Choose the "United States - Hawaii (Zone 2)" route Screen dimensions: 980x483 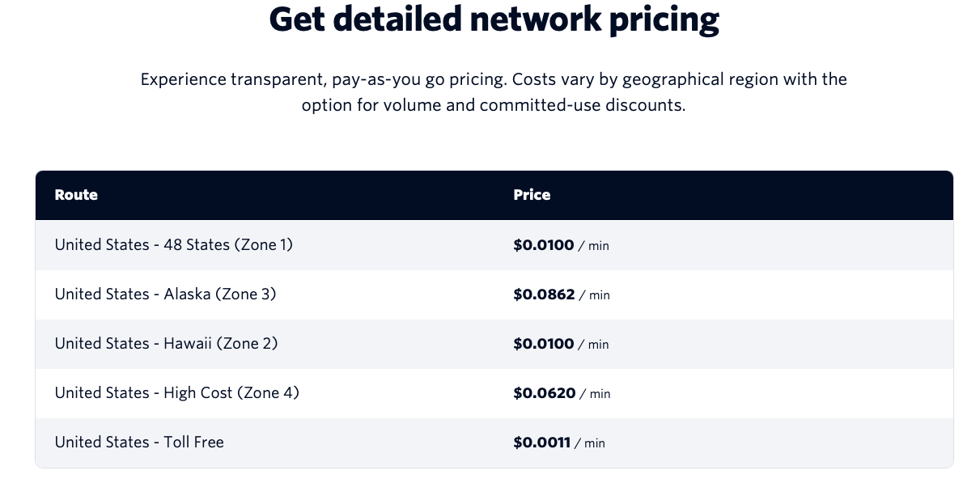click(x=166, y=343)
